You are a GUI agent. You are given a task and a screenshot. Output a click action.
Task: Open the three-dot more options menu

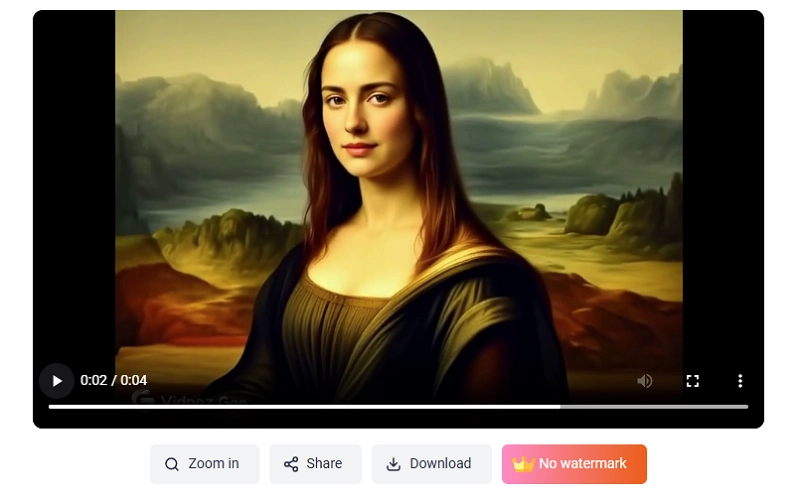click(x=740, y=381)
